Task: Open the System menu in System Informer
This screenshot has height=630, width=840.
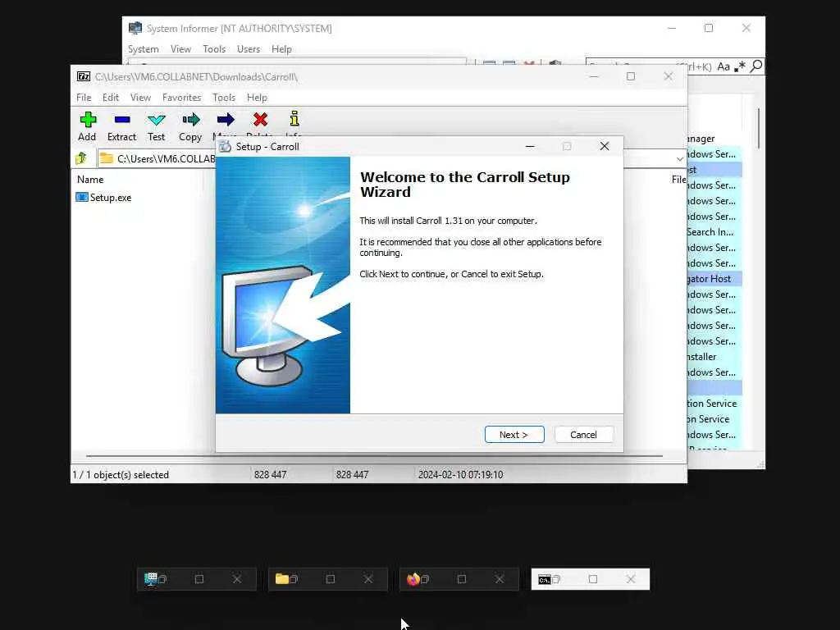Action: [x=143, y=49]
